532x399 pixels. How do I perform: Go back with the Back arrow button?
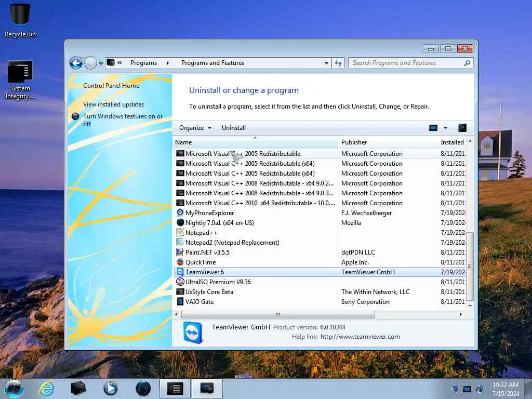[76, 63]
